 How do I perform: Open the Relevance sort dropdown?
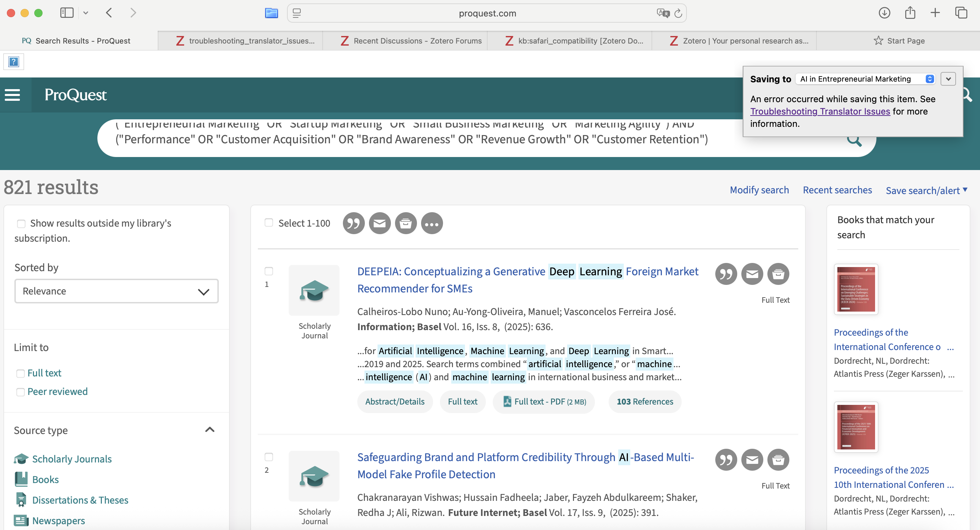click(116, 291)
